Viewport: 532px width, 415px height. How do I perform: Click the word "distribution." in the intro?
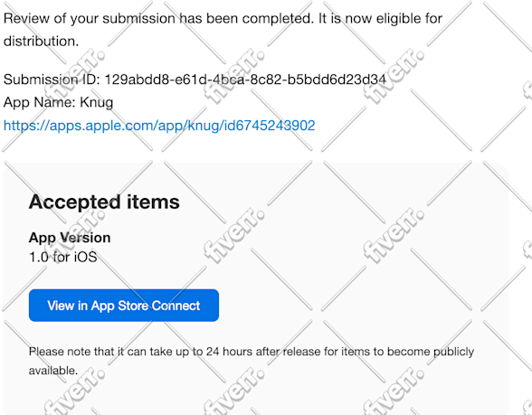41,41
